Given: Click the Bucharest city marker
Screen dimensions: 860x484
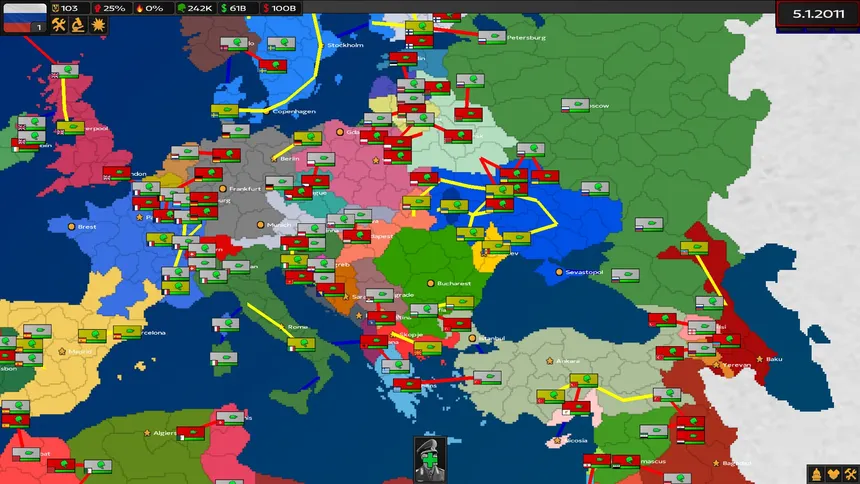Looking at the screenshot, I should tap(431, 283).
